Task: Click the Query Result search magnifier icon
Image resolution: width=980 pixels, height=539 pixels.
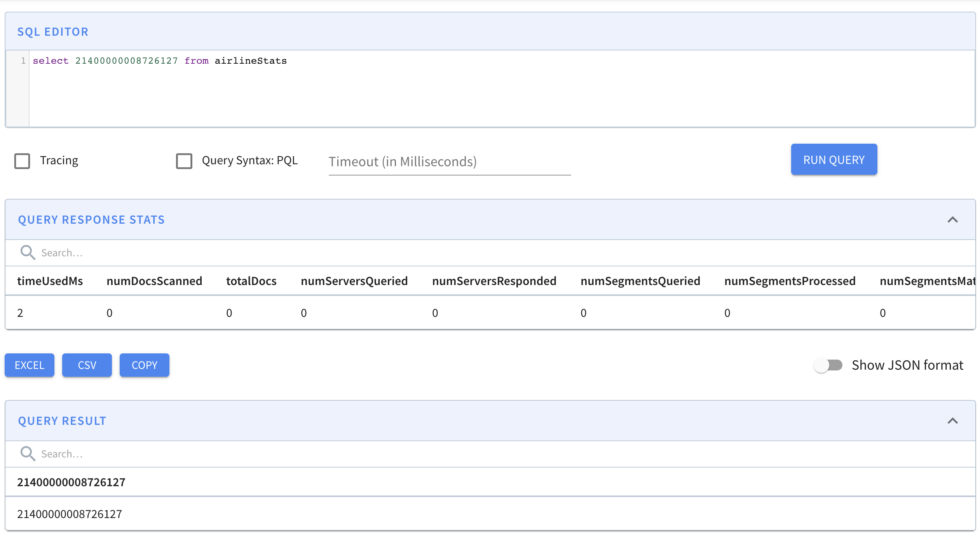Action: pos(28,454)
